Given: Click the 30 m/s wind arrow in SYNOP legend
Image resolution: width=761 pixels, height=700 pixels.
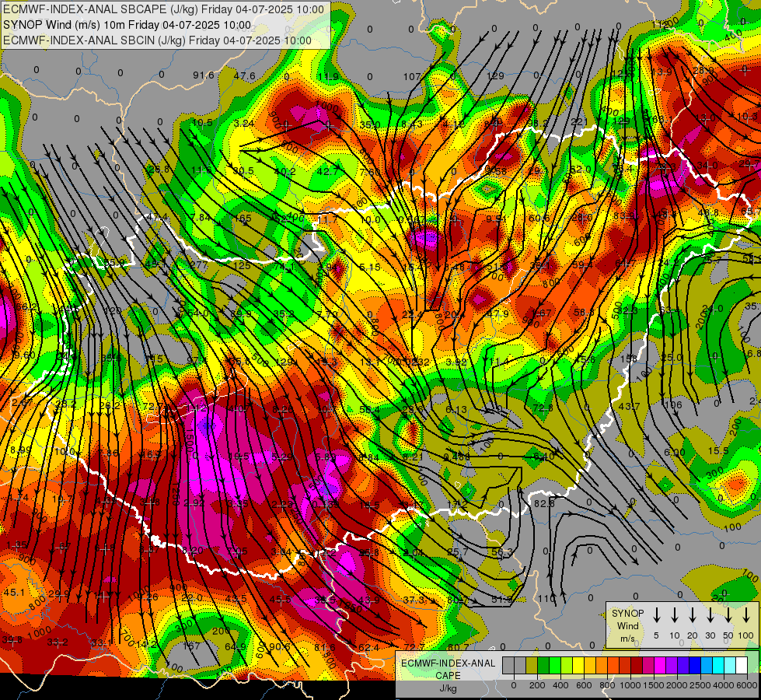Looking at the screenshot, I should pyautogui.click(x=710, y=615).
